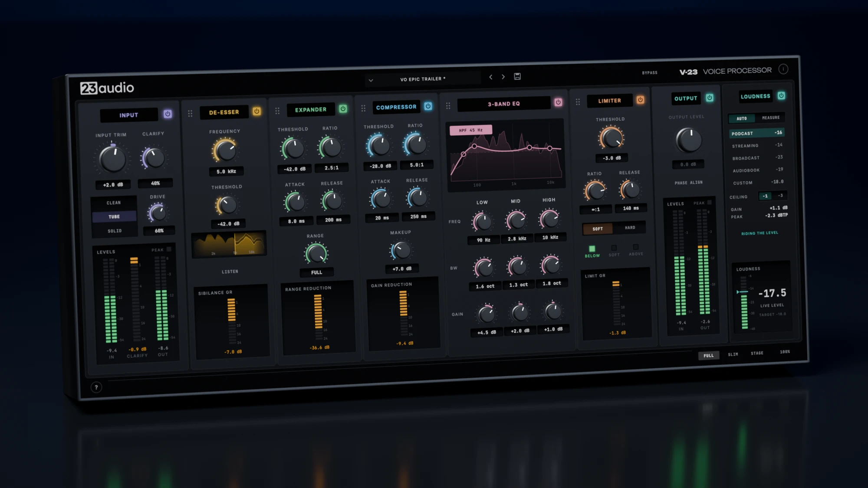Image resolution: width=868 pixels, height=488 pixels.
Task: Go to the previous preset arrow
Action: (x=491, y=77)
